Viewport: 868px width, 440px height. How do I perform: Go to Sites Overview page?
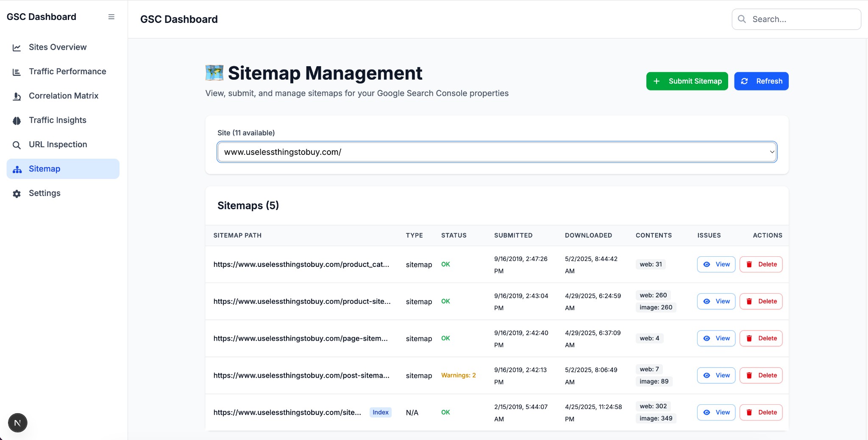[63, 47]
